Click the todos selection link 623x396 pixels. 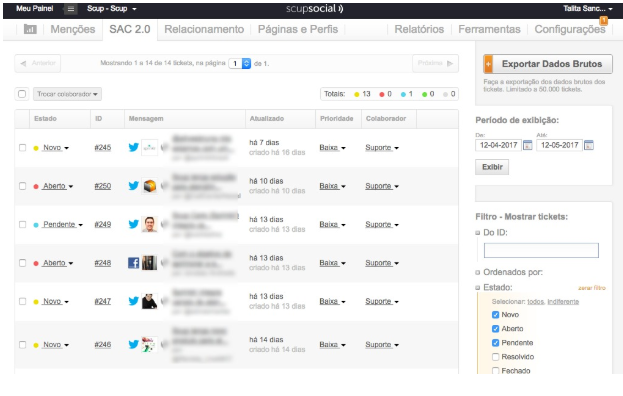tap(535, 302)
